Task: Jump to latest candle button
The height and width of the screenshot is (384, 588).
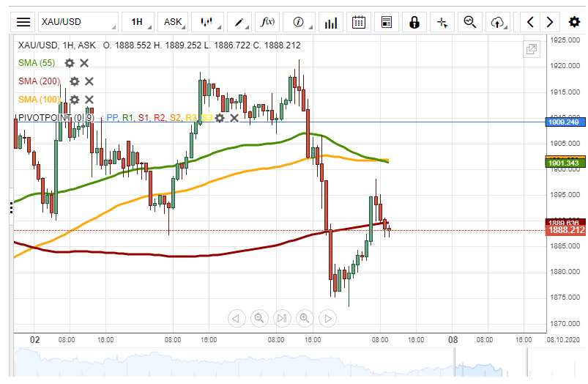Action: coord(282,318)
